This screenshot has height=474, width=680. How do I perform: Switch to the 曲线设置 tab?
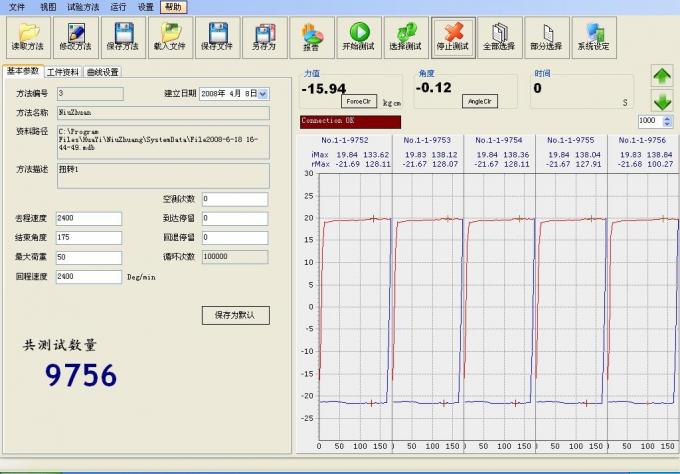click(102, 72)
